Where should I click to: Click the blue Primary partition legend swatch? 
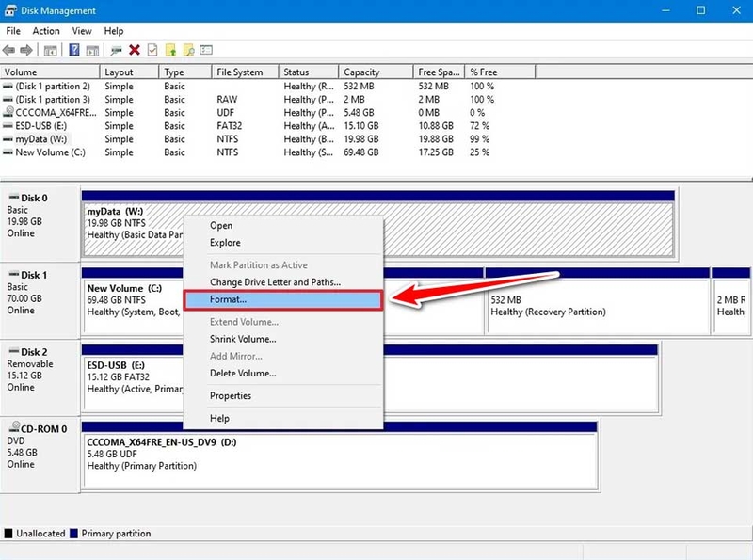[73, 533]
